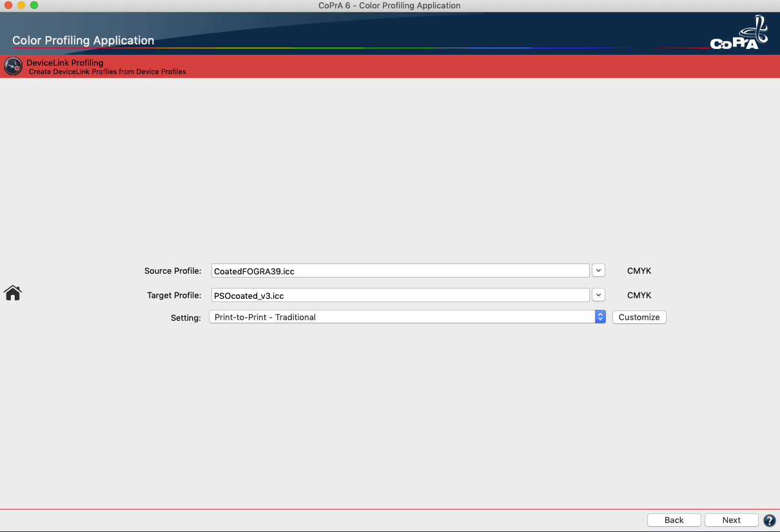Open the Setting dropdown Print-to-Print - Traditional
This screenshot has width=780, height=532.
click(x=407, y=317)
